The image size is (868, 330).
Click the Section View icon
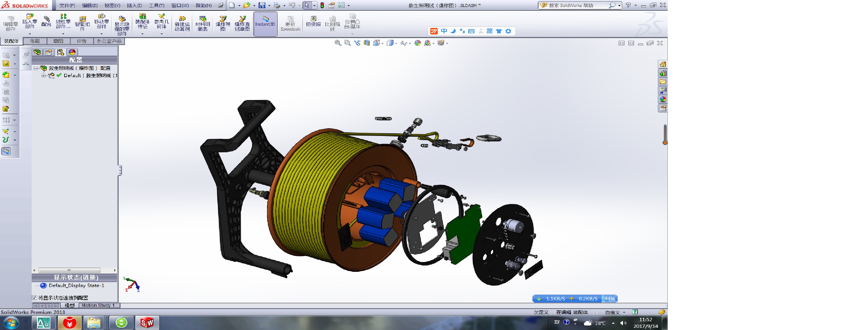tap(367, 43)
